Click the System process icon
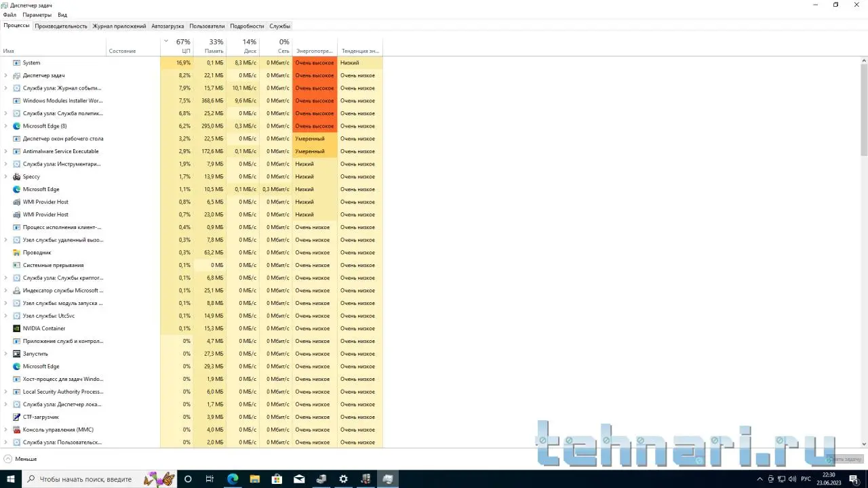The width and height of the screenshot is (868, 488). point(17,63)
